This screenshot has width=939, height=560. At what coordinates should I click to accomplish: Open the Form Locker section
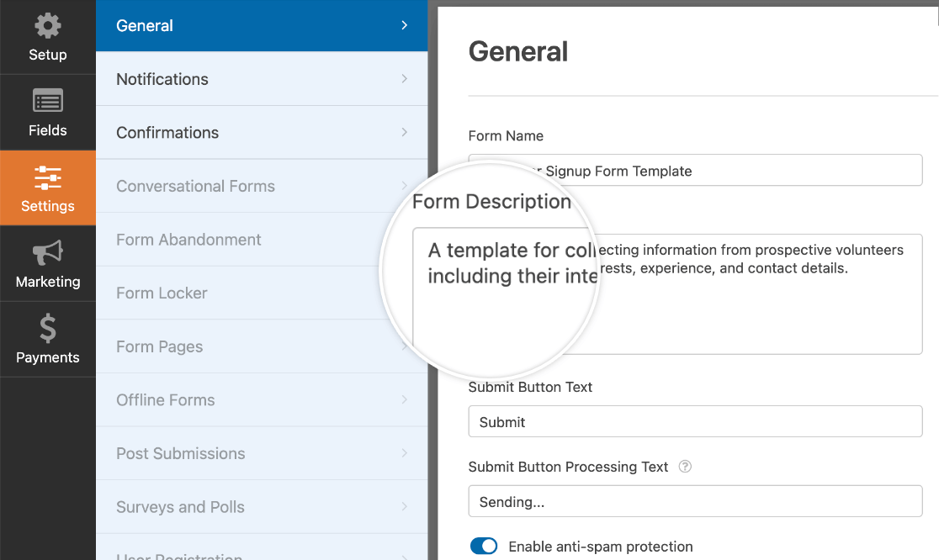(x=262, y=293)
